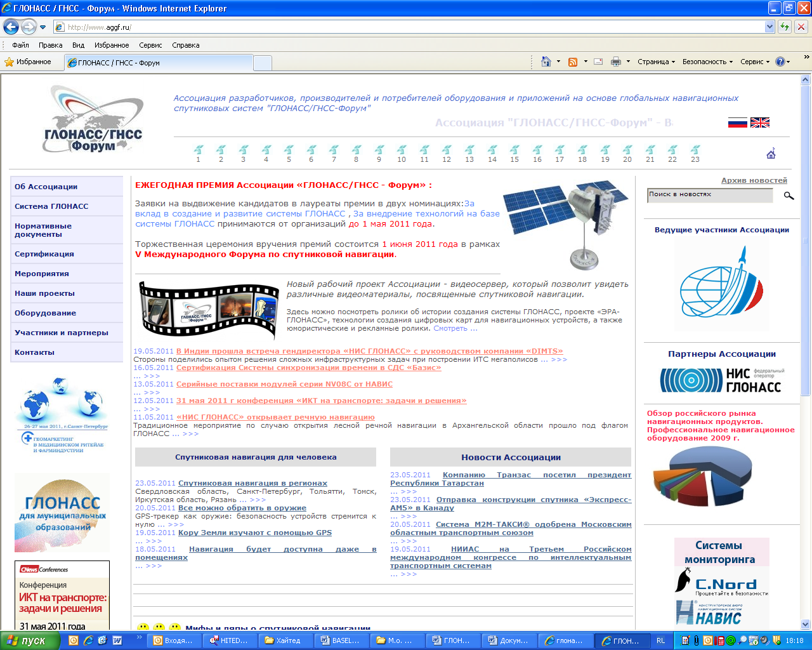Click the пуск Start button
The width and height of the screenshot is (812, 650).
coord(30,640)
